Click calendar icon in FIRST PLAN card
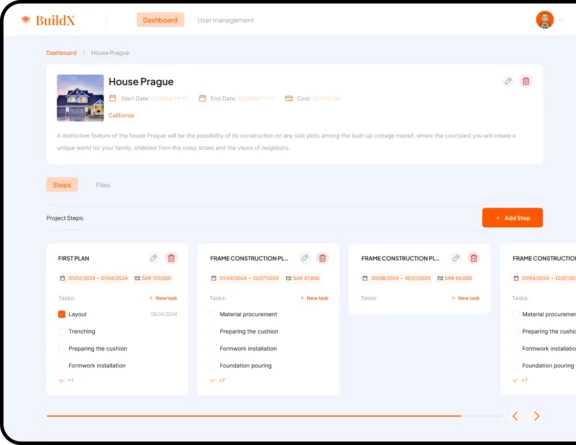Viewport: 576px width, 445px height. point(62,278)
